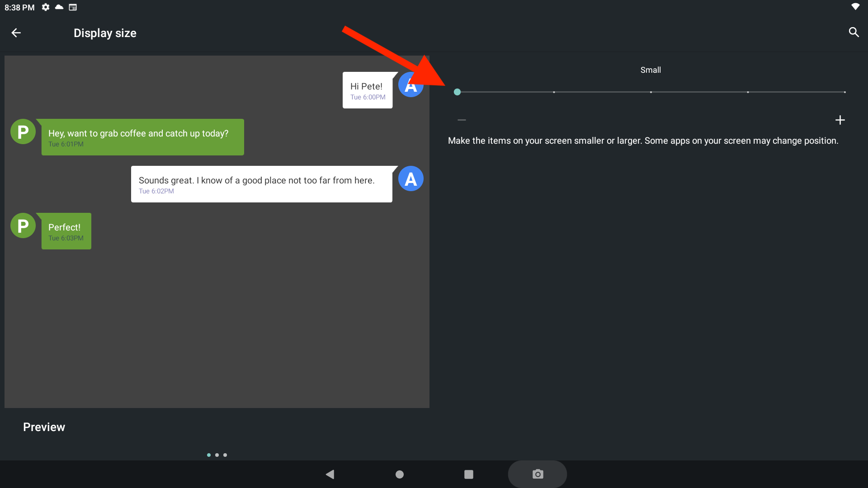
Task: Select the third preview page dot
Action: (x=225, y=455)
